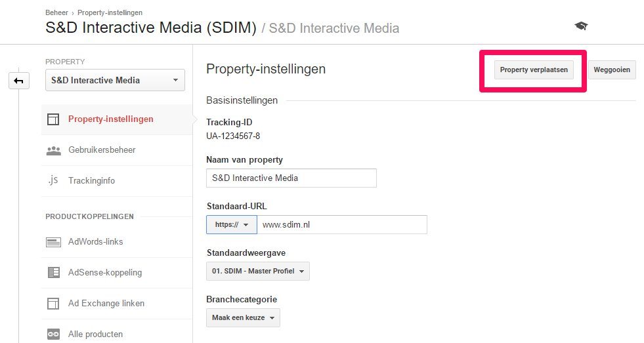This screenshot has width=644, height=343.
Task: Click the Ad Exchange linken icon
Action: point(53,303)
